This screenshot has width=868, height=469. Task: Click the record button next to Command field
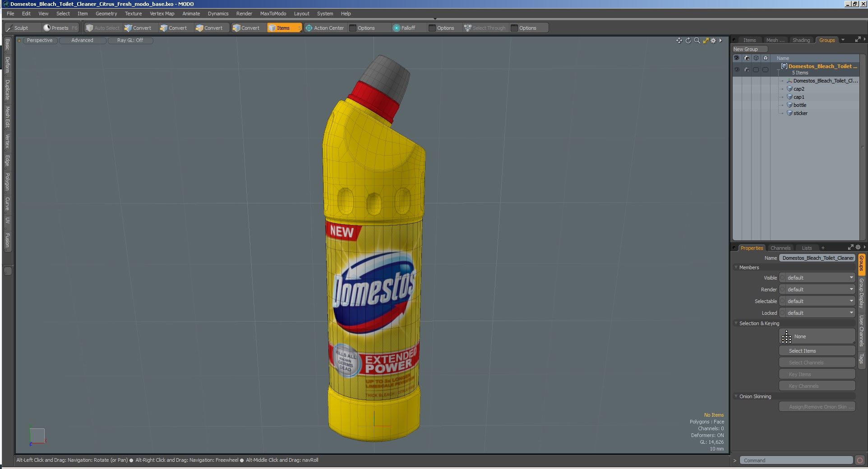[x=860, y=460]
